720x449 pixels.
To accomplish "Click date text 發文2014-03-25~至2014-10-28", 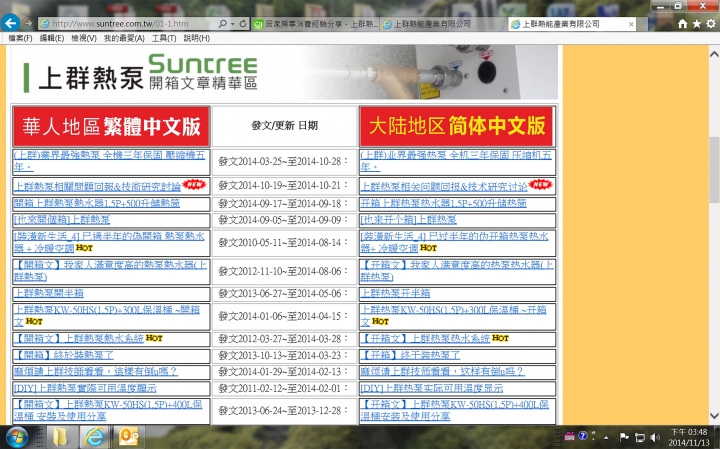I will pyautogui.click(x=281, y=162).
